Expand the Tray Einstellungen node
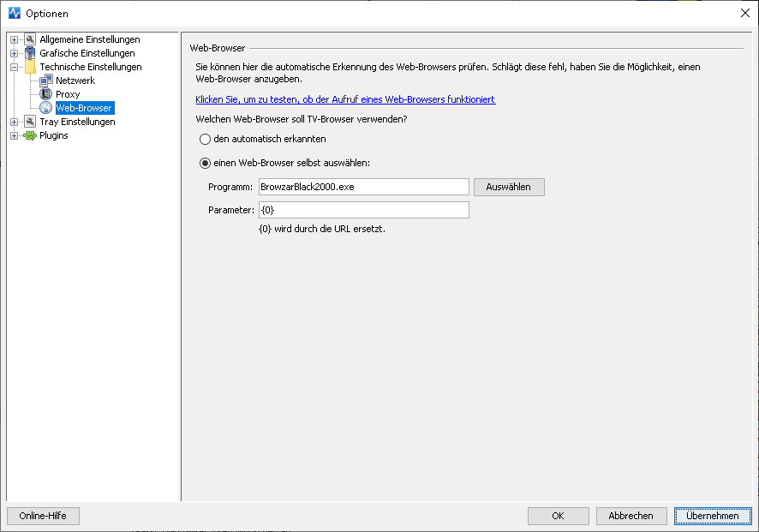 point(14,122)
